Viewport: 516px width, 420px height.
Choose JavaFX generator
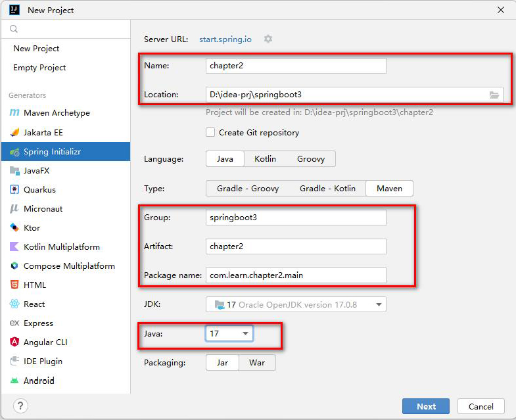[66, 170]
